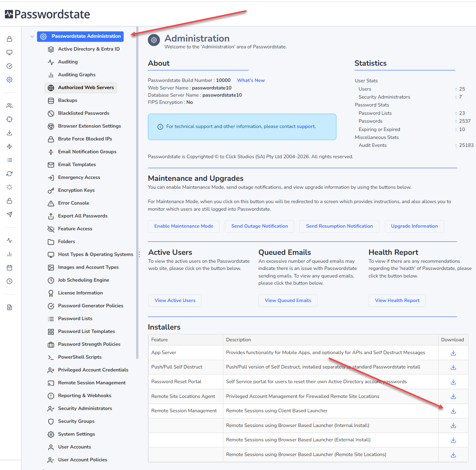Select Passwordstate Administration in the tree
Screen dimensions: 476x470
[x=80, y=37]
